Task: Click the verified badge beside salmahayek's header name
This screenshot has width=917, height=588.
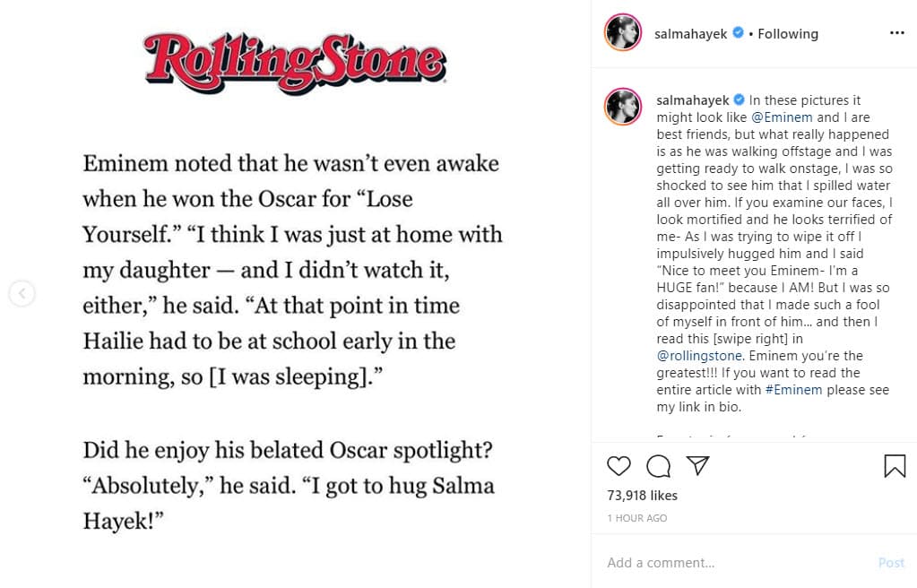Action: point(737,33)
